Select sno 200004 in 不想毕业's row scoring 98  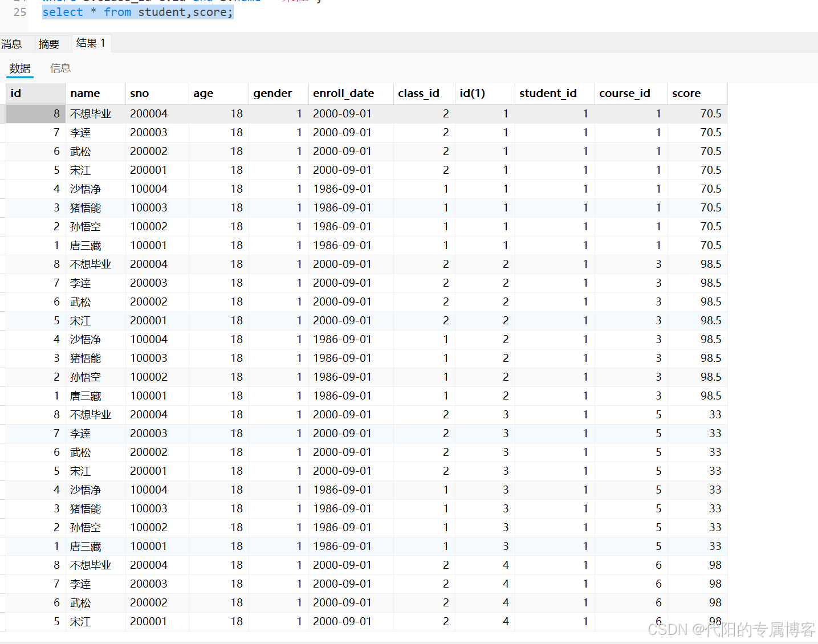coord(149,565)
